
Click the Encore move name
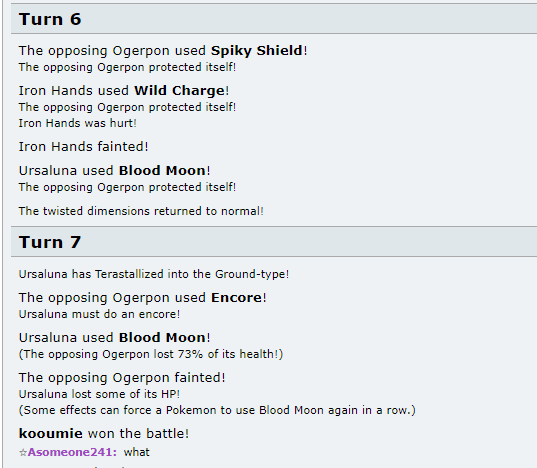pos(236,298)
